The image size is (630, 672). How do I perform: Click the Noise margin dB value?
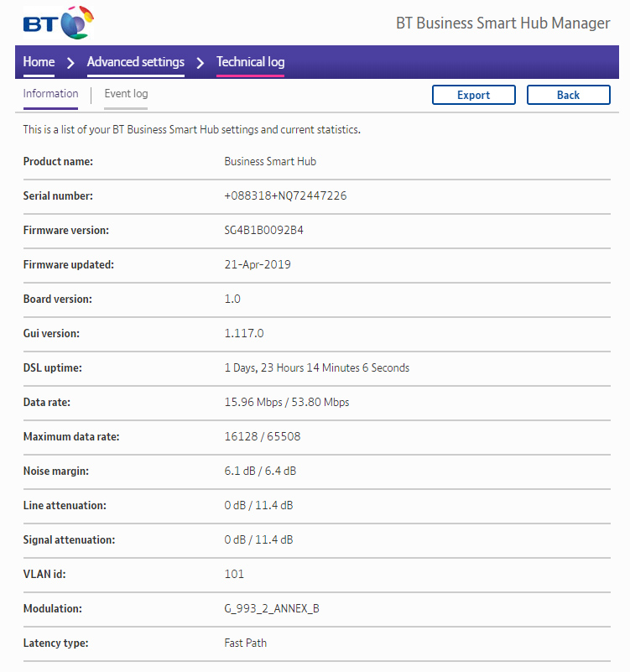coord(260,471)
